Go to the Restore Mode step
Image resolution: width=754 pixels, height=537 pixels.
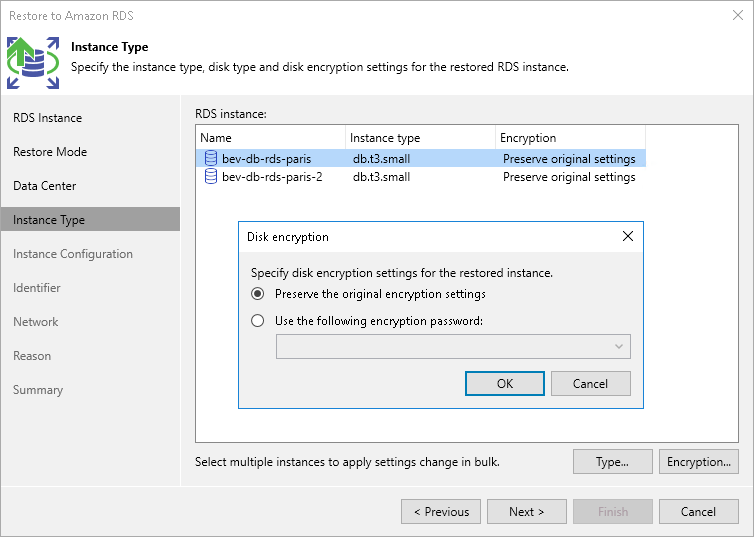click(50, 152)
